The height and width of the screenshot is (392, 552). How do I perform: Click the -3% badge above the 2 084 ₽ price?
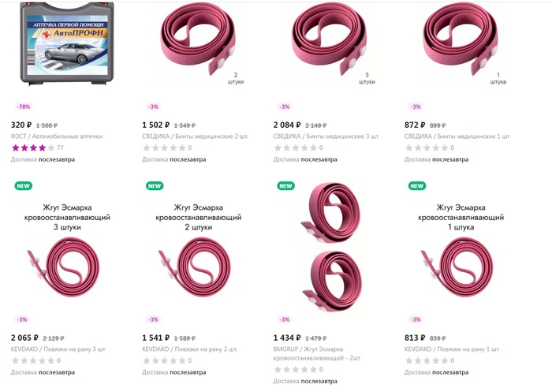point(285,106)
